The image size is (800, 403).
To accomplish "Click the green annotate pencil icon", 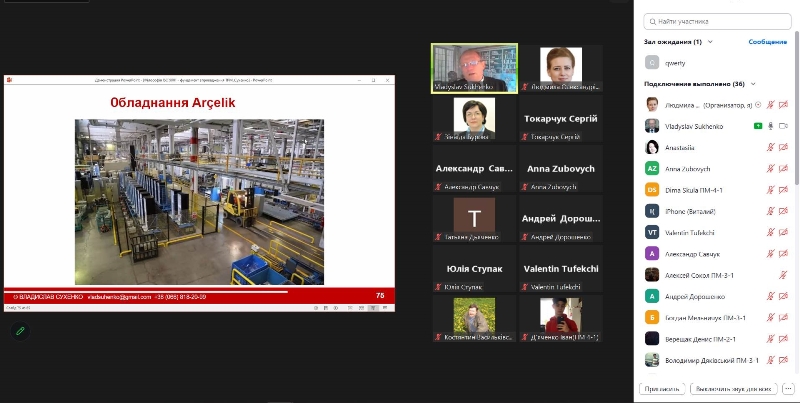I will tap(20, 331).
